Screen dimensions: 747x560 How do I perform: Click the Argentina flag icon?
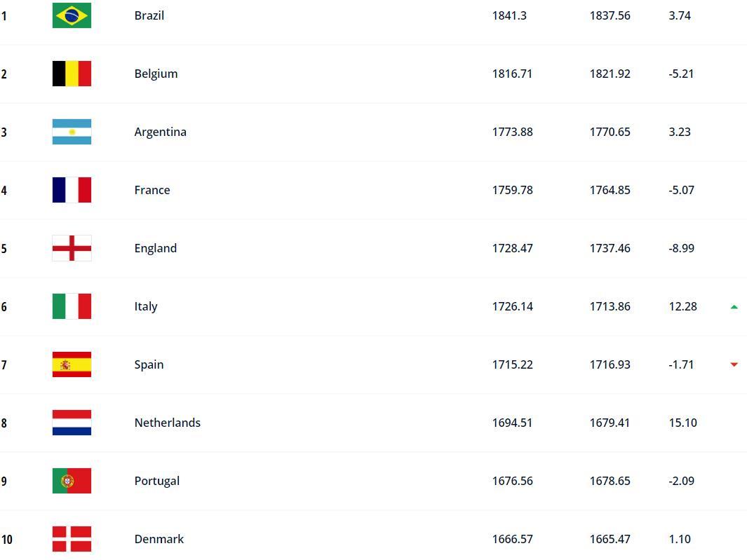[72, 132]
